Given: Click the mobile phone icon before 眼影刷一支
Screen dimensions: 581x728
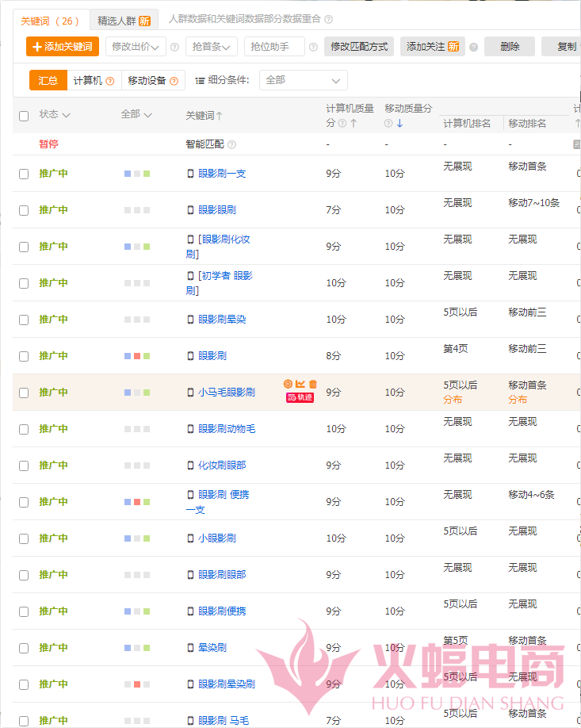Looking at the screenshot, I should (190, 174).
